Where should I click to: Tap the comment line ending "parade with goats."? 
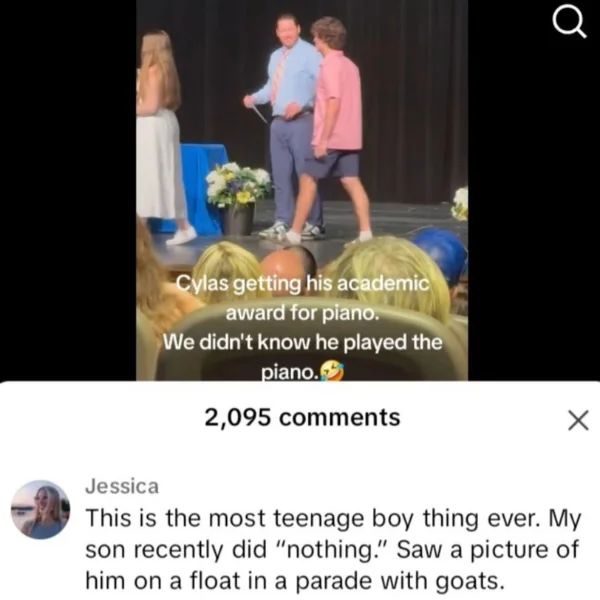coord(295,581)
